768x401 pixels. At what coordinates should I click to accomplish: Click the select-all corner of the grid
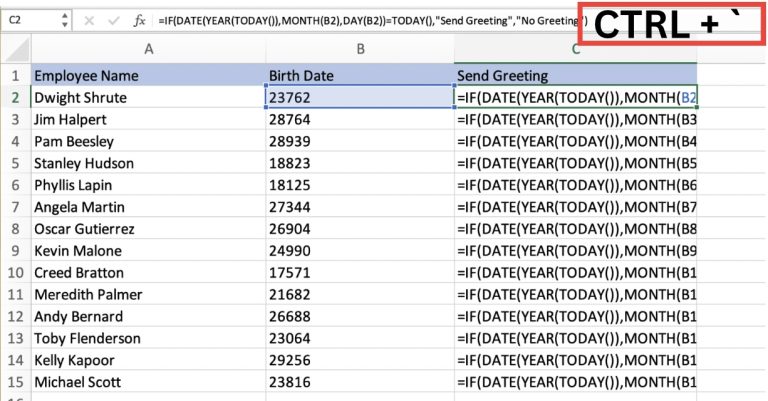[15, 49]
